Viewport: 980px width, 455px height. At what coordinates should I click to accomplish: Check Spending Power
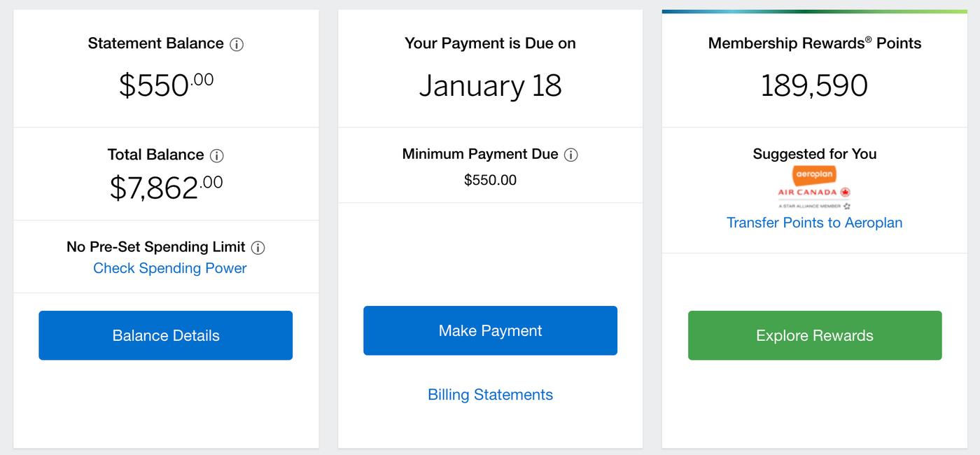169,268
